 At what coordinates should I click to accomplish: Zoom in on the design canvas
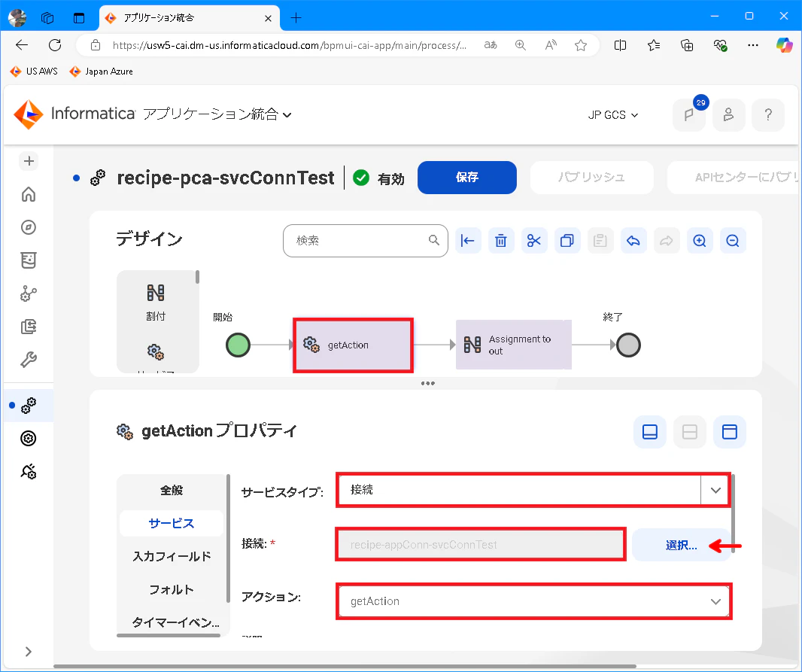pyautogui.click(x=700, y=240)
